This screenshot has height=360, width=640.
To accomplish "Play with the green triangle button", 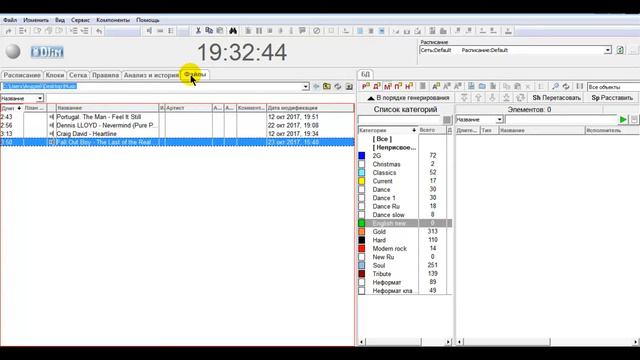I will 623,120.
